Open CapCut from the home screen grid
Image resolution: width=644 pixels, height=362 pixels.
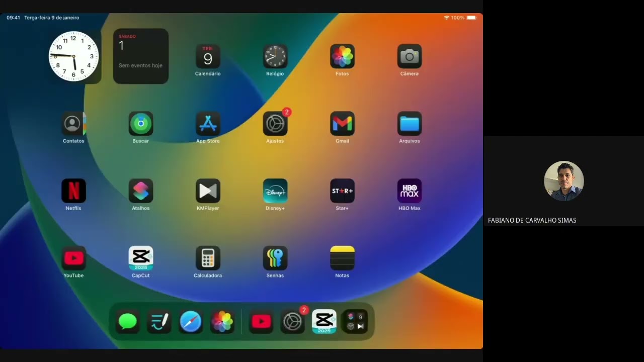click(x=141, y=258)
